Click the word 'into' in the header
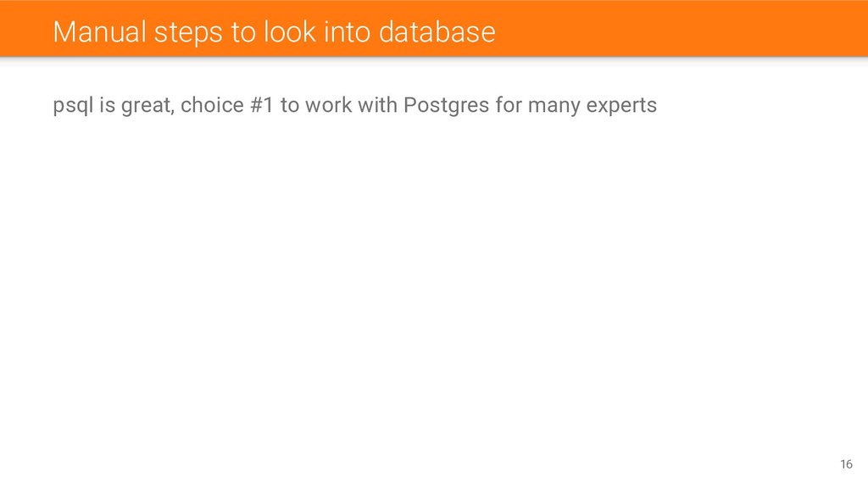868x488 pixels. tap(348, 32)
